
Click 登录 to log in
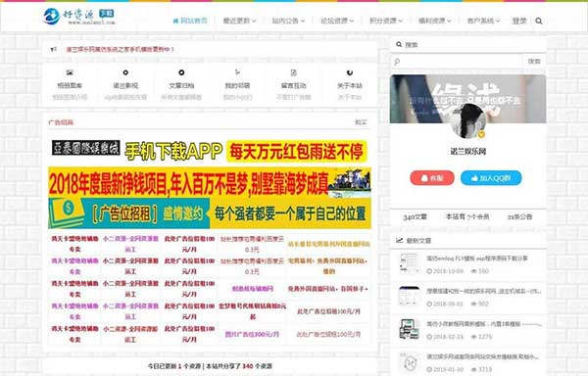click(x=519, y=21)
